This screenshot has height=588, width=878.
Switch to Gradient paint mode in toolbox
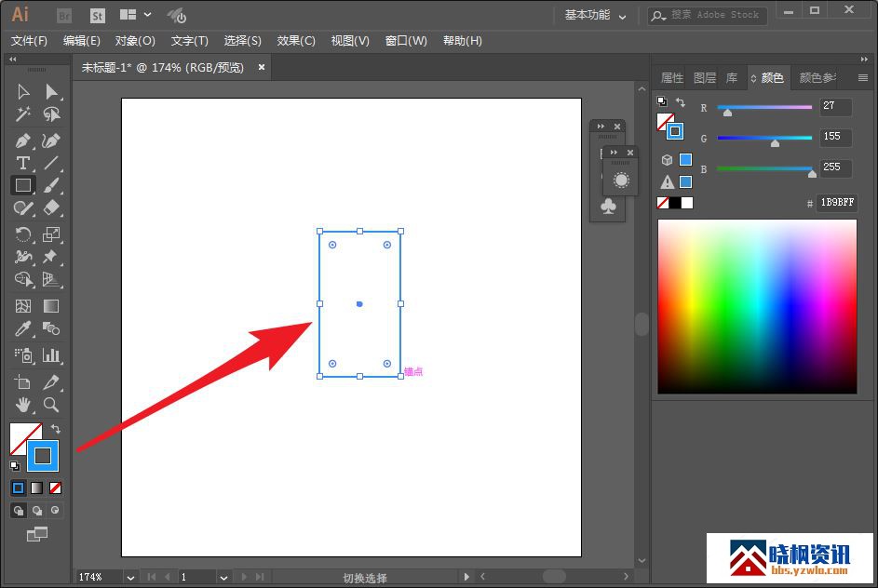37,488
